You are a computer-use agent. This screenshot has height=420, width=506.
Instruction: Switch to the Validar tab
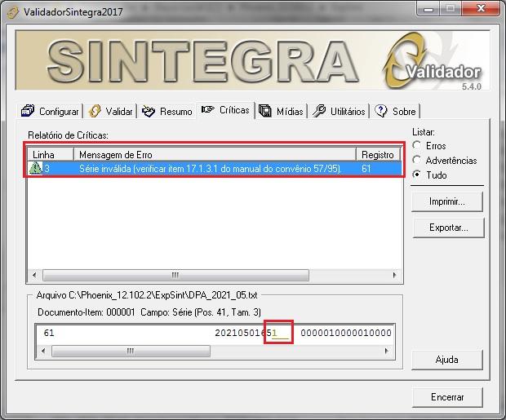click(x=110, y=111)
